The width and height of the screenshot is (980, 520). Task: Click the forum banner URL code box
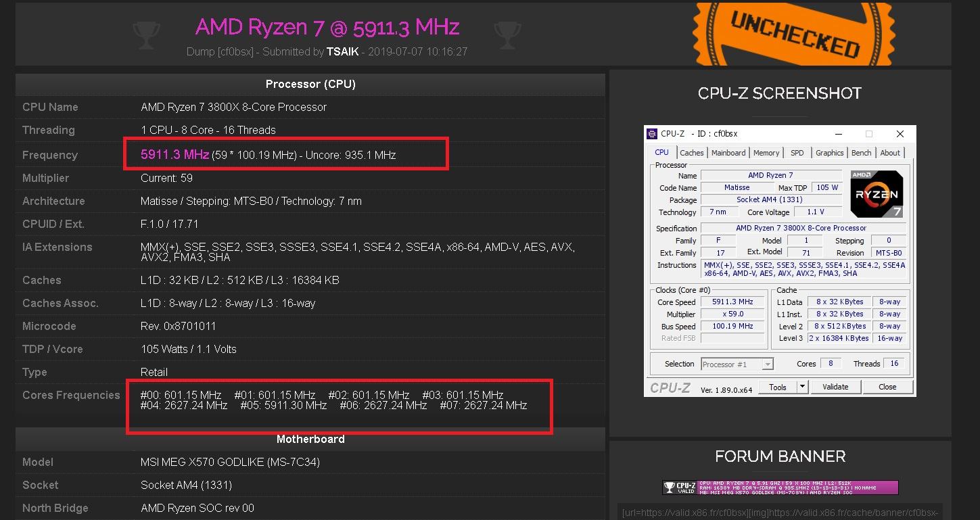[780, 512]
